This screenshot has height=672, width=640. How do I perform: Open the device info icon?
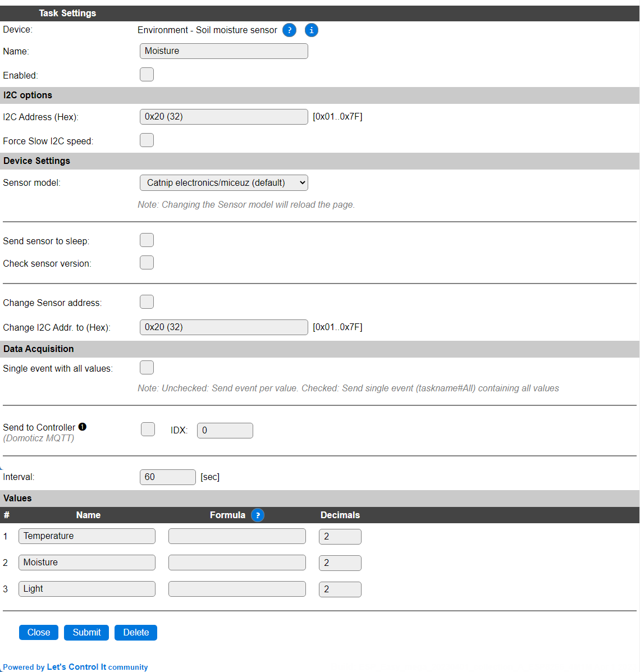tap(312, 30)
